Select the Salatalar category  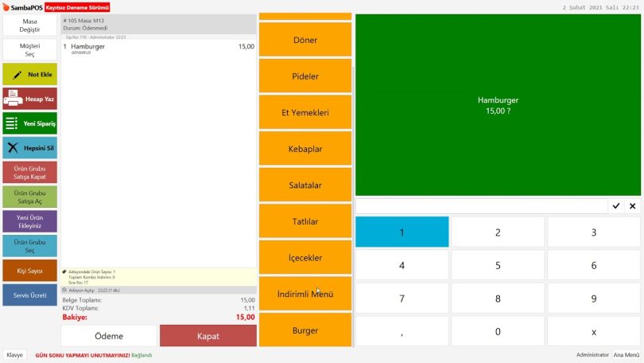[305, 185]
